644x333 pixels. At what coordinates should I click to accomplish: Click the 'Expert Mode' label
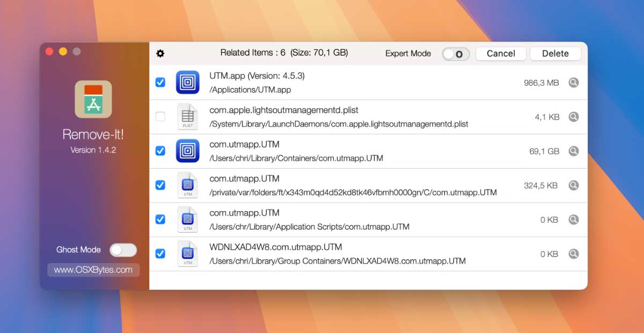408,53
